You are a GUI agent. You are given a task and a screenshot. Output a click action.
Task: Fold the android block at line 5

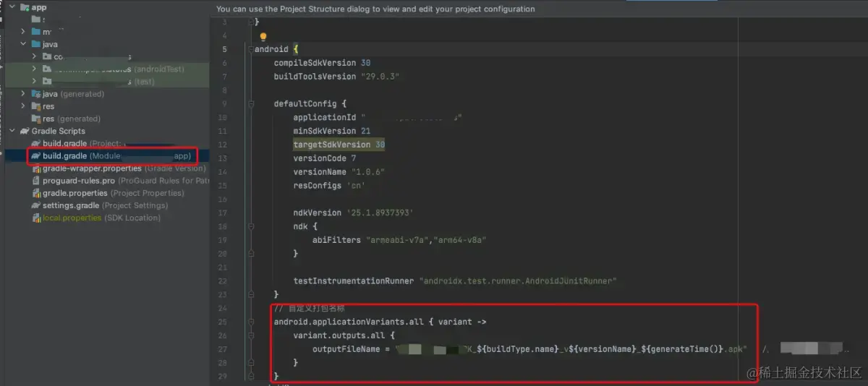click(x=251, y=49)
